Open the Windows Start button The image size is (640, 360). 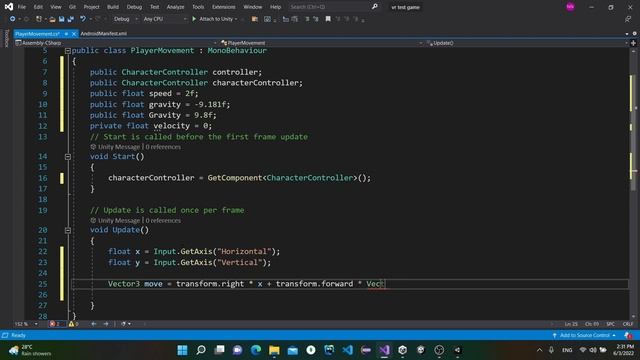[x=182, y=350]
